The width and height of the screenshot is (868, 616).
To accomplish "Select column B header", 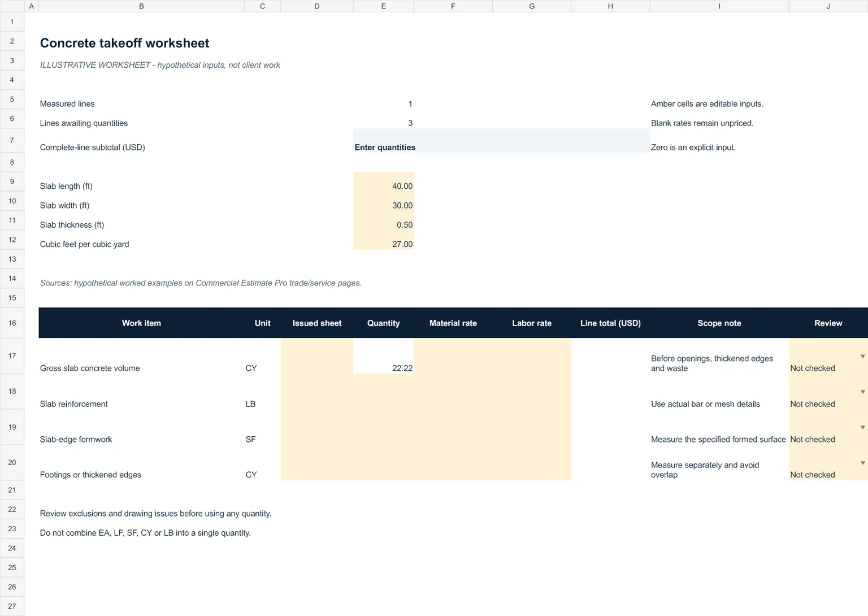I will pos(141,6).
